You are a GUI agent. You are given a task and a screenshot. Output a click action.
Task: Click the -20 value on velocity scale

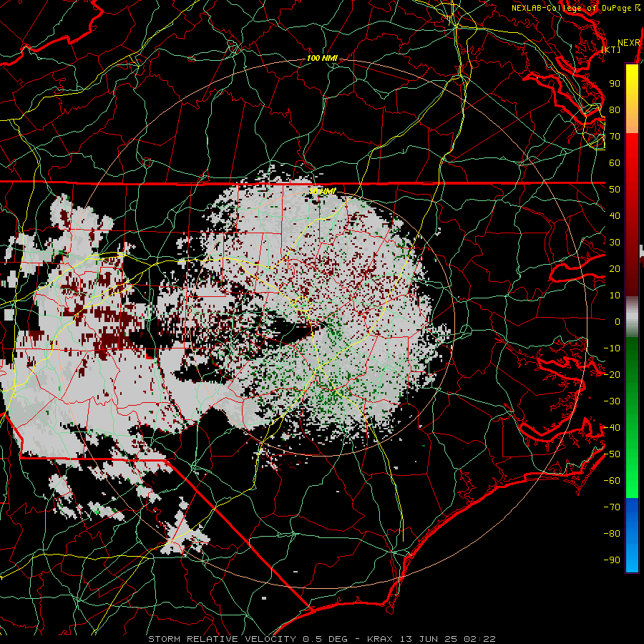click(612, 375)
